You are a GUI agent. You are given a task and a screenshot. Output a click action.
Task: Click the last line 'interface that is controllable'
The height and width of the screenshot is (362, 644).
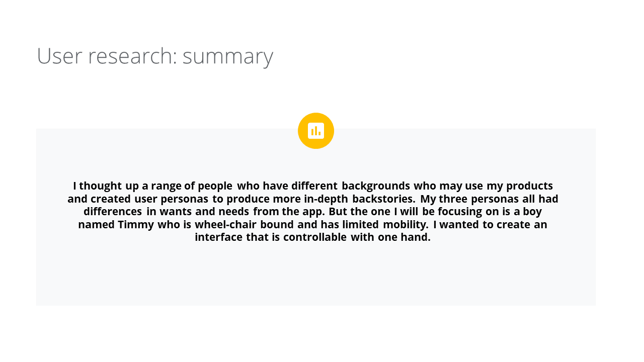click(313, 237)
